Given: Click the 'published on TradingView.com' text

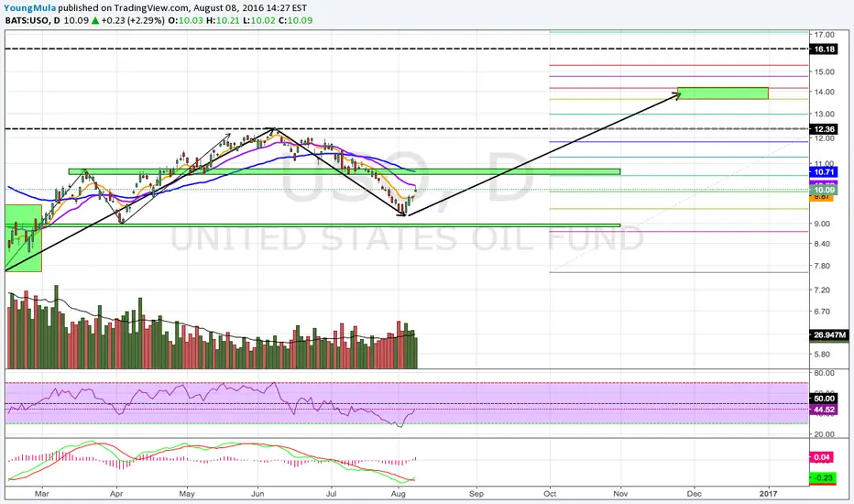Looking at the screenshot, I should (124, 8).
